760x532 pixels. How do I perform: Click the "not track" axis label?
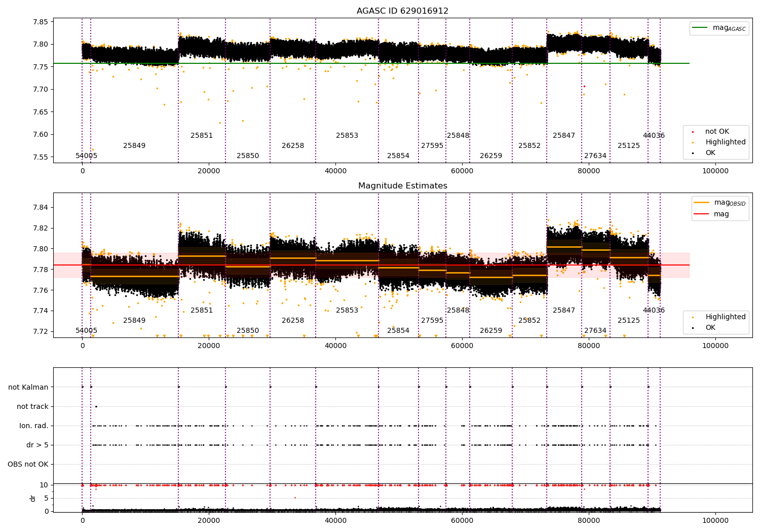pyautogui.click(x=32, y=407)
